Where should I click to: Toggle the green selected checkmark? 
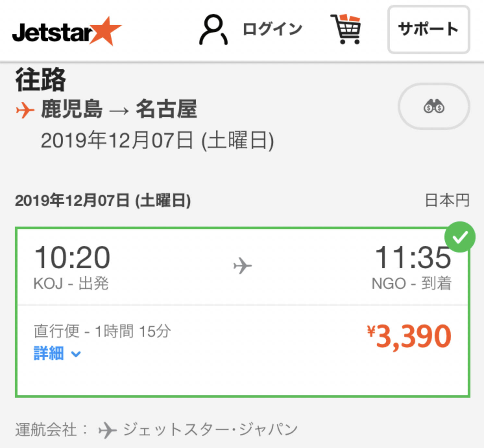(460, 237)
